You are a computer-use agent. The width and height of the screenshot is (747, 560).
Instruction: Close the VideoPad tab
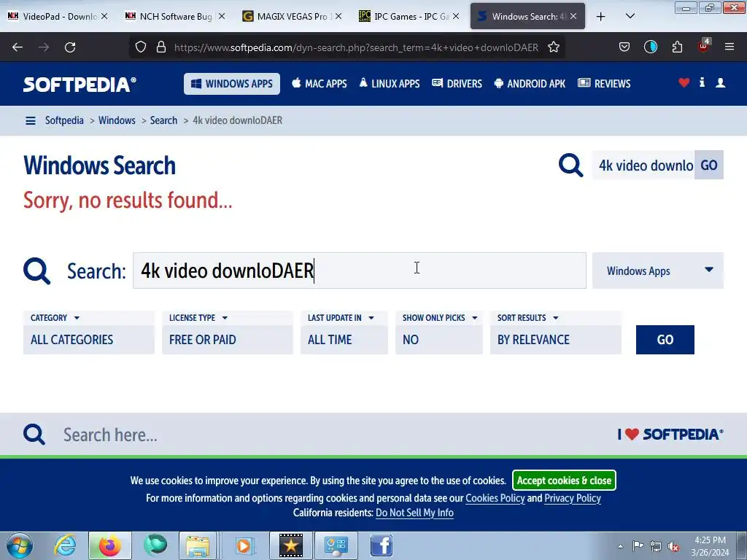pos(104,17)
